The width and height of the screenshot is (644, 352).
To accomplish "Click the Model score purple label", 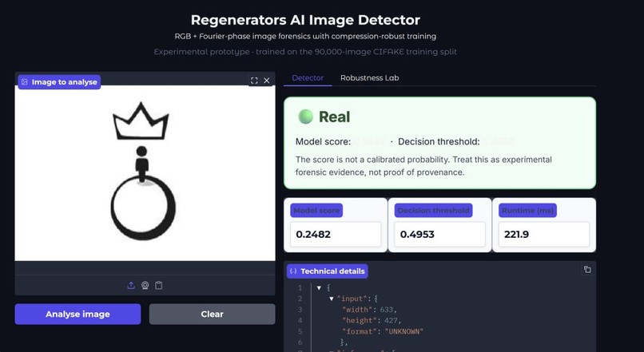I will tap(316, 211).
